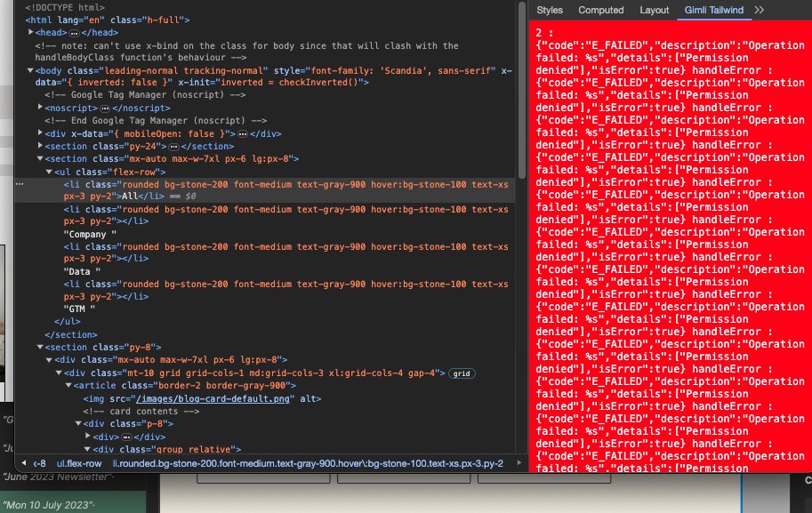
Task: Click the breadcrumb scroll-left arrow
Action: [24, 463]
